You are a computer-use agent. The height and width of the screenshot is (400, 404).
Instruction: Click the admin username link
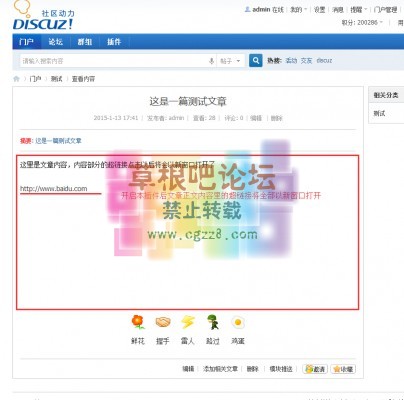coord(261,10)
